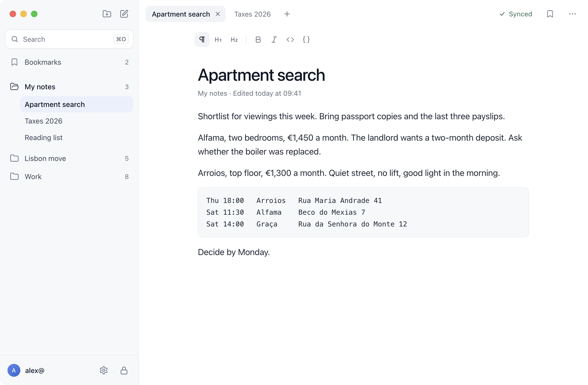Click the Synced status indicator
This screenshot has width=588, height=385.
click(516, 14)
